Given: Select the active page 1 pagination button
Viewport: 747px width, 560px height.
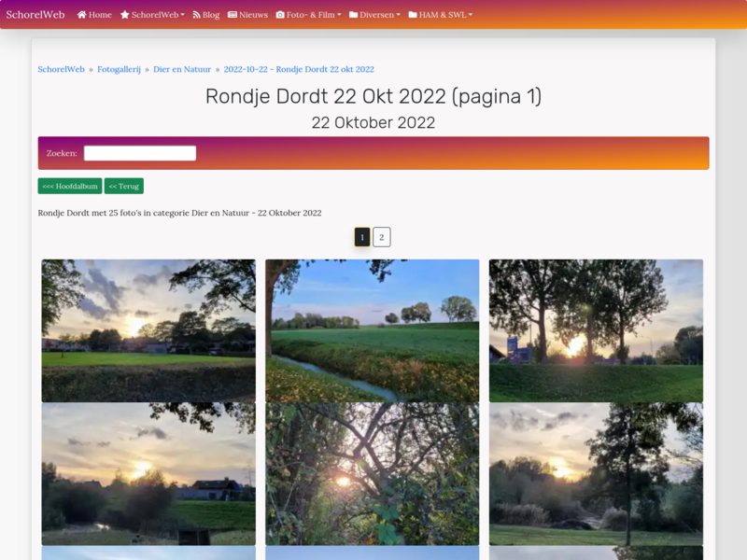Looking at the screenshot, I should pyautogui.click(x=362, y=237).
